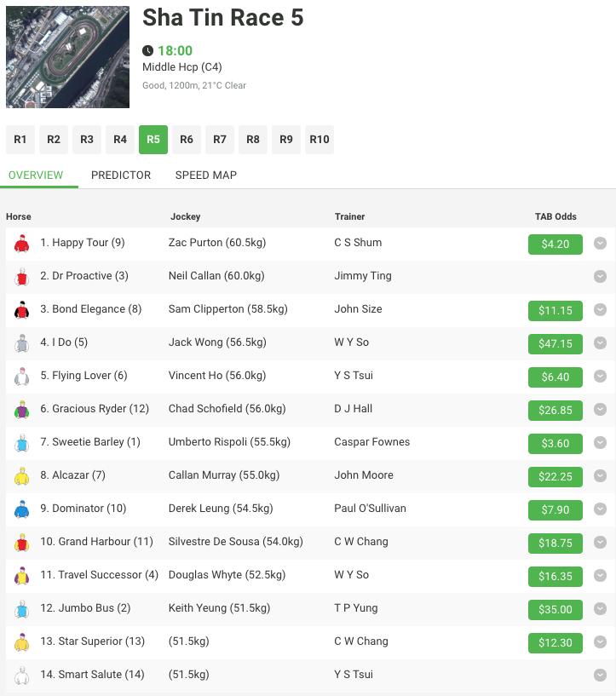The width and height of the screenshot is (616, 696).
Task: Select race R6
Action: 187,140
